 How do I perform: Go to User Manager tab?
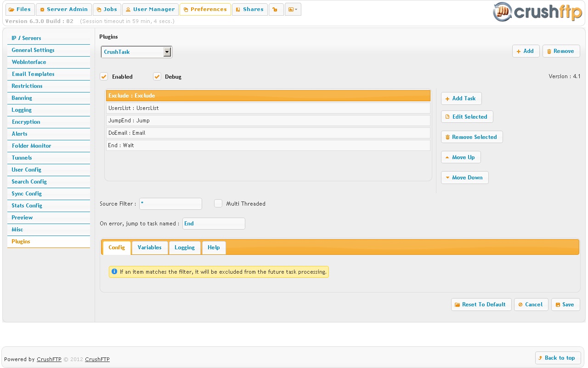(150, 9)
